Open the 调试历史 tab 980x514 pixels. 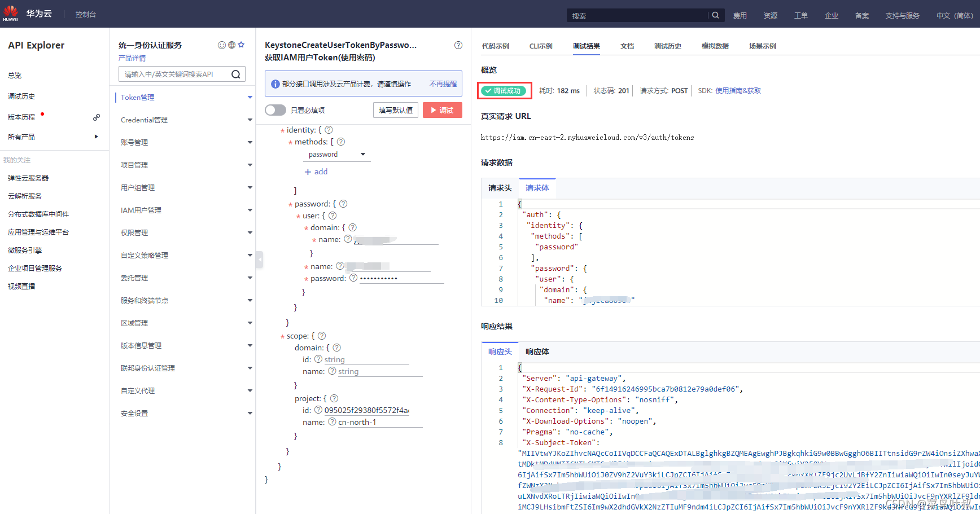(668, 46)
